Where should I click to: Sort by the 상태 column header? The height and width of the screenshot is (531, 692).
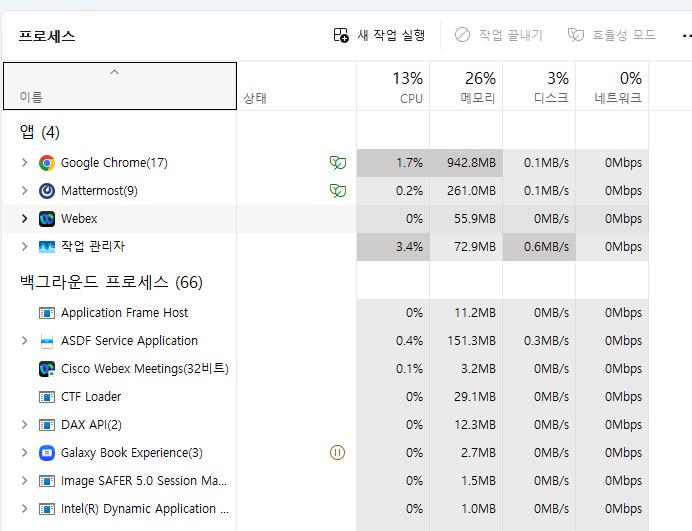pos(297,86)
